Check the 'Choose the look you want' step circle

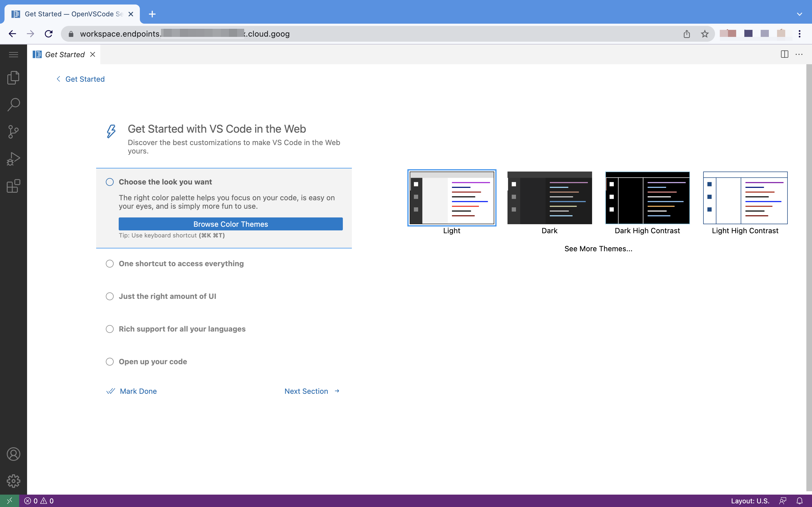click(x=110, y=182)
